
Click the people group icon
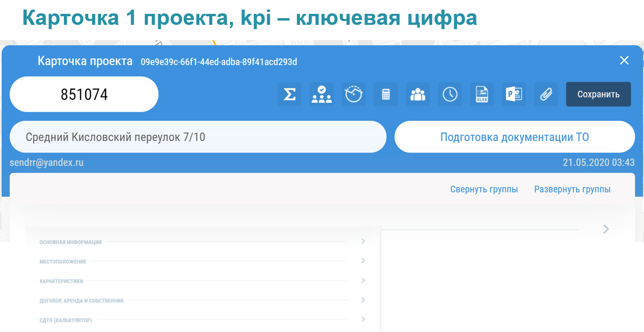(x=418, y=94)
